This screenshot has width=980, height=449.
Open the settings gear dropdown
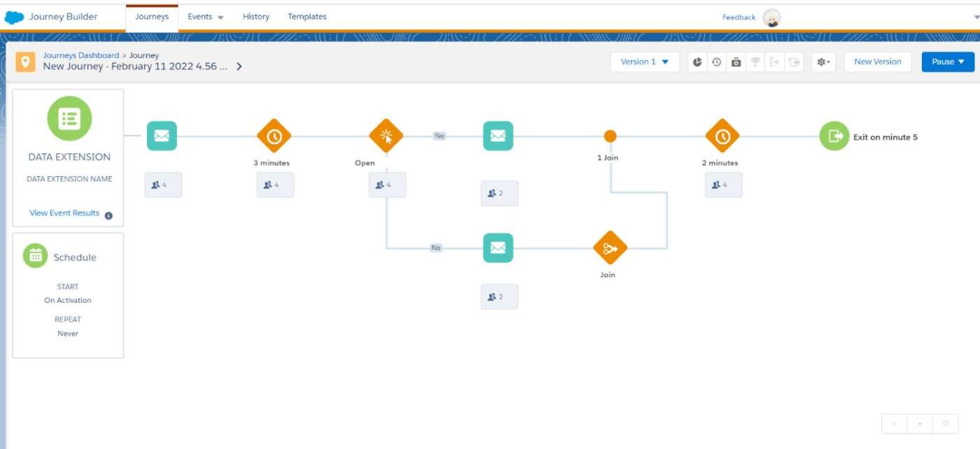(x=824, y=62)
